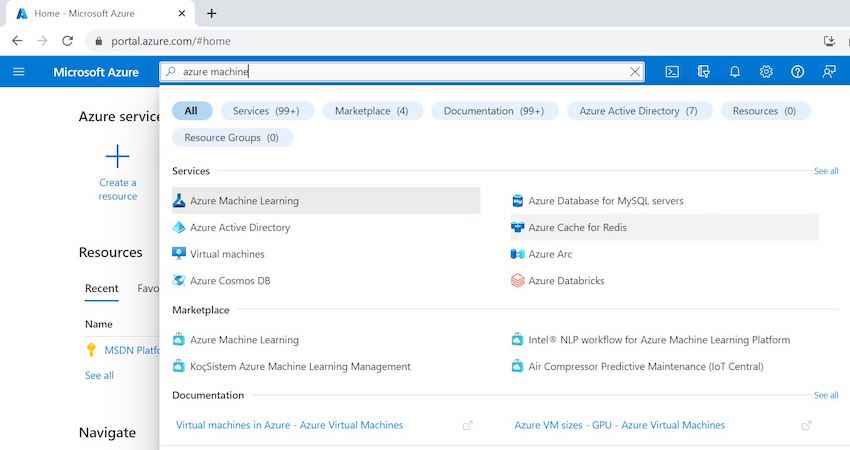Select the All filter pill
The width and height of the screenshot is (850, 450).
pos(191,111)
